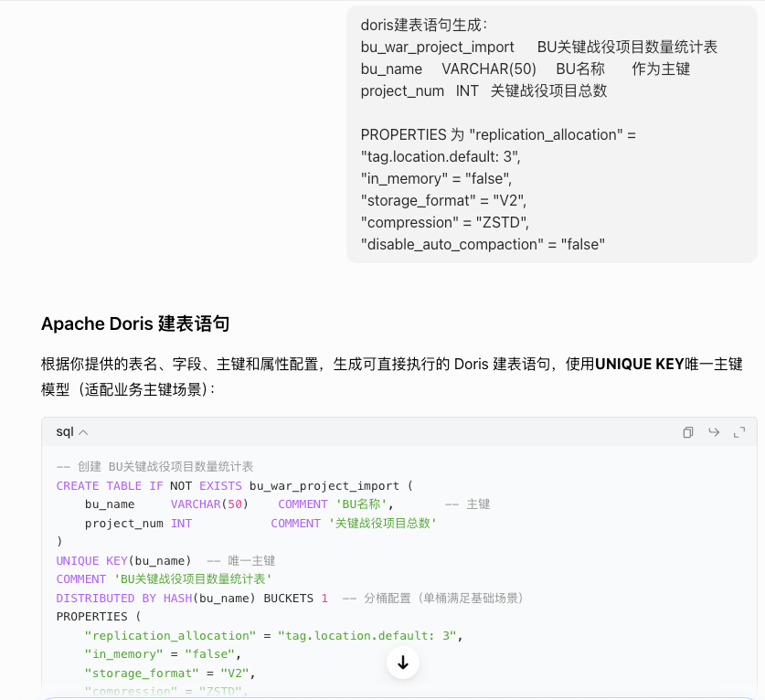Screen dimensions: 765x700
Task: Click the 'PROPERTIES (' code line
Action: tap(99, 617)
